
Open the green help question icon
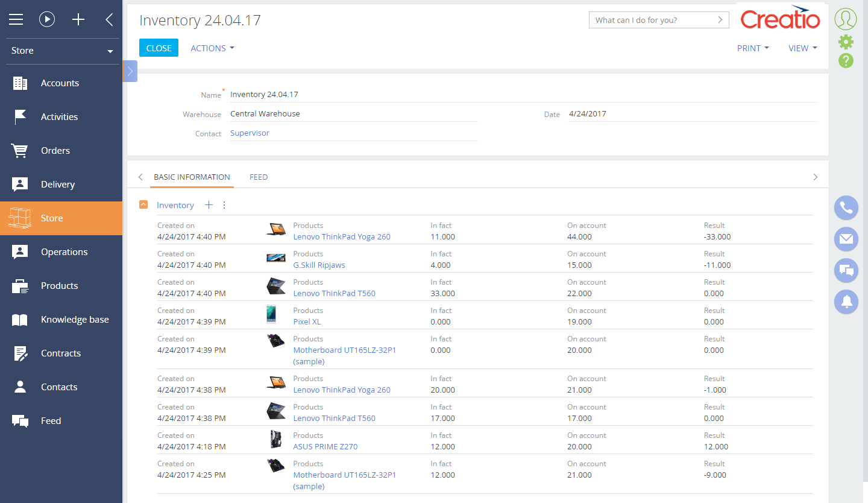tap(846, 60)
